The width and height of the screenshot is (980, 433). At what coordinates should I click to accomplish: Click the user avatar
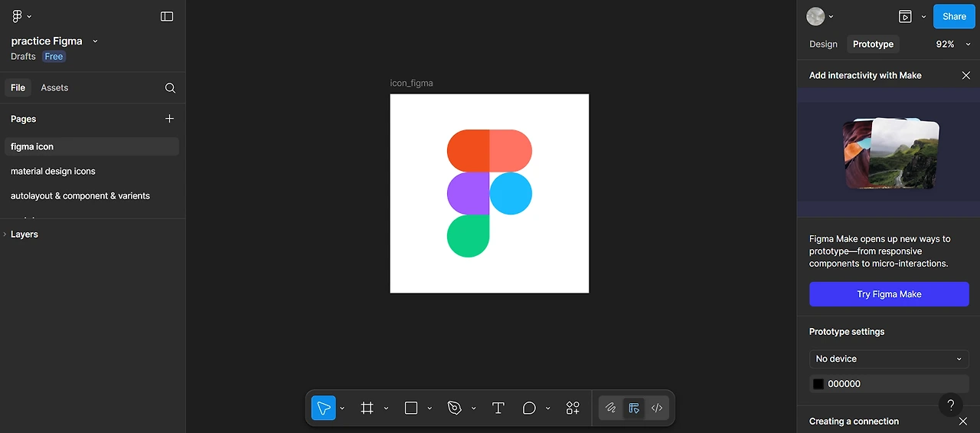click(815, 16)
